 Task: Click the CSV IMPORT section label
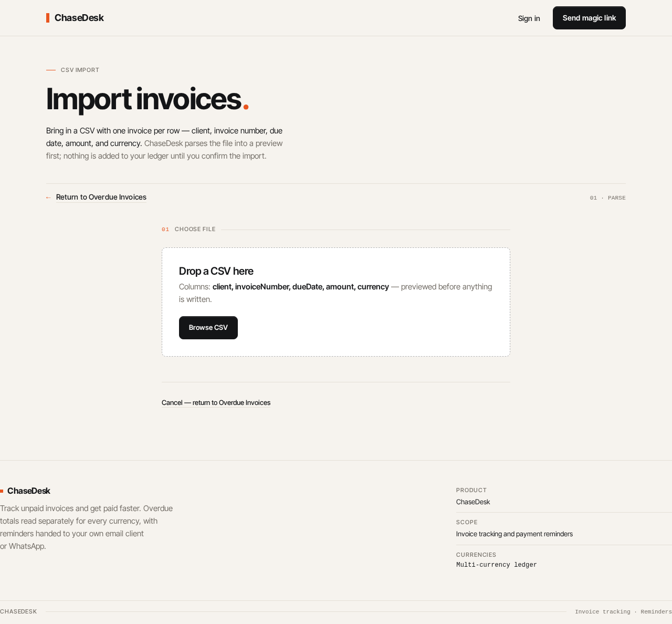80,70
